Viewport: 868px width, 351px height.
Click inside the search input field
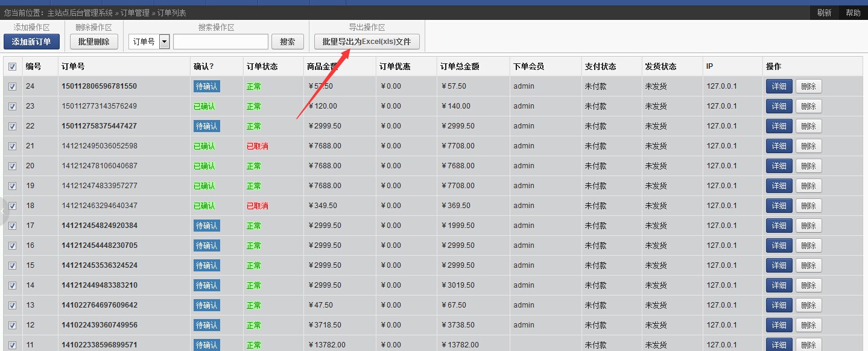pos(220,41)
